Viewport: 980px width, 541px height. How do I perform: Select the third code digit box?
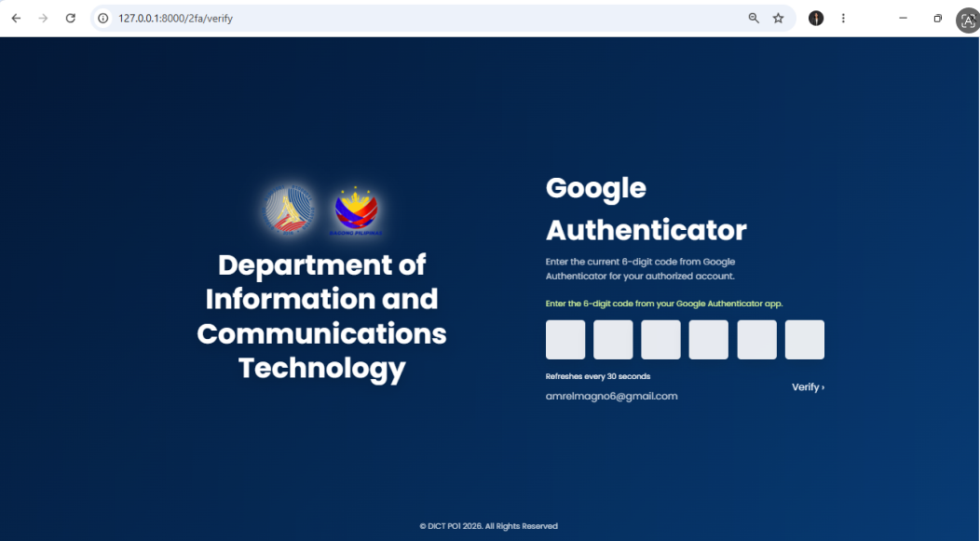(661, 340)
